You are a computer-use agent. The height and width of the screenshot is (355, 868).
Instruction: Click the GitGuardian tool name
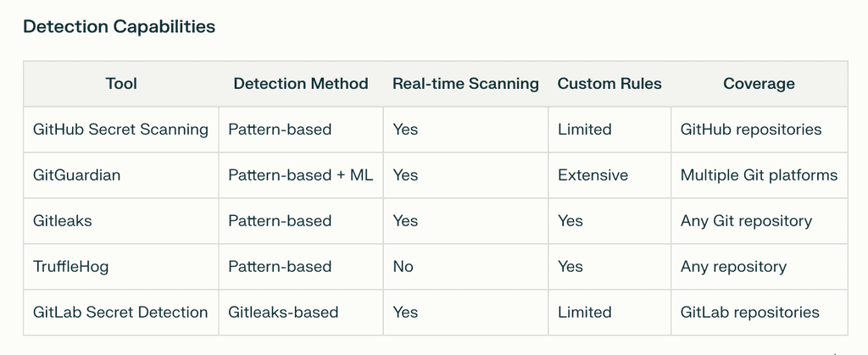coord(77,175)
